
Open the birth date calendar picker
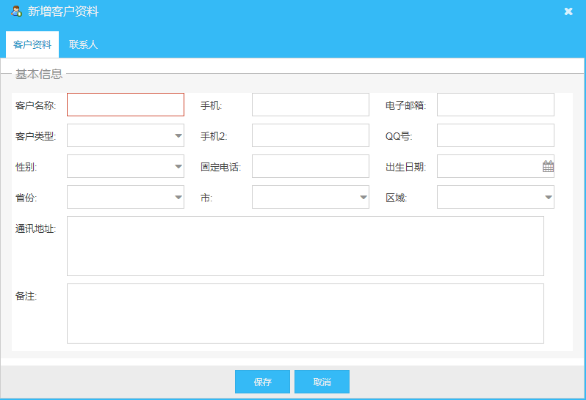tap(548, 166)
